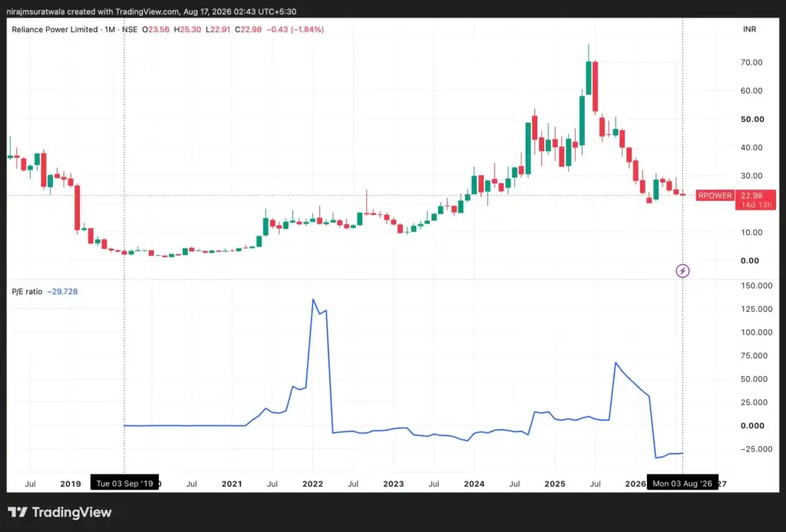The height and width of the screenshot is (532, 786).
Task: Click the −25.000 P/E axis label
Action: tap(756, 449)
